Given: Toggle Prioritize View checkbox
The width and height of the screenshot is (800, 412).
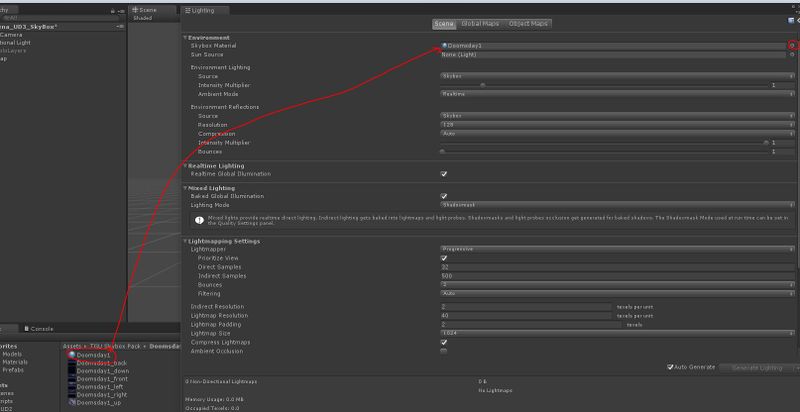Looking at the screenshot, I should (x=444, y=258).
